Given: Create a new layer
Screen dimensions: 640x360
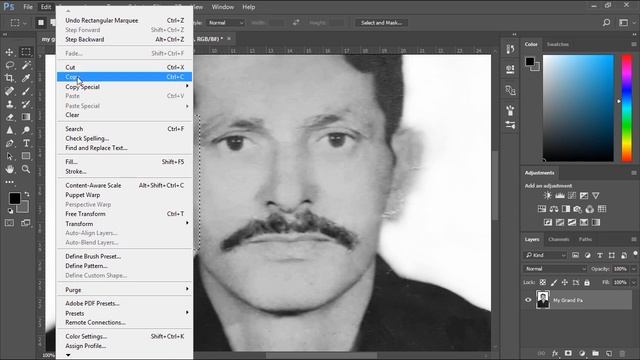Looking at the screenshot, I should [609, 353].
